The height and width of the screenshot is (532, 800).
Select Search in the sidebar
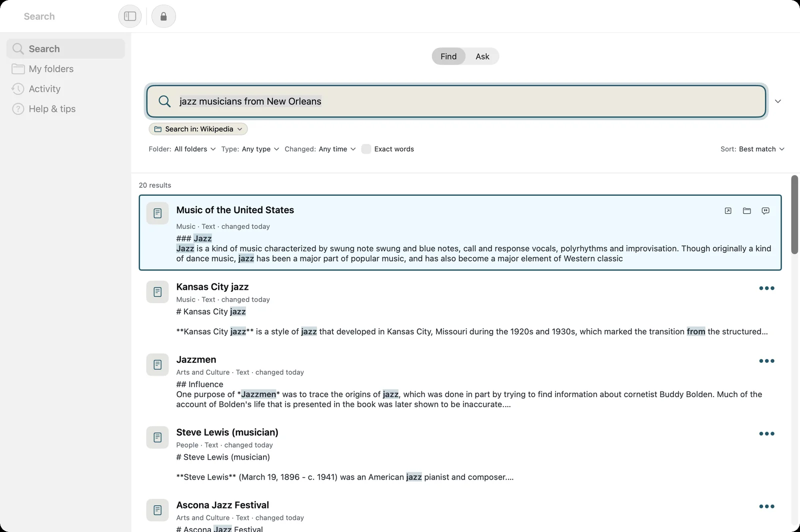(65, 49)
